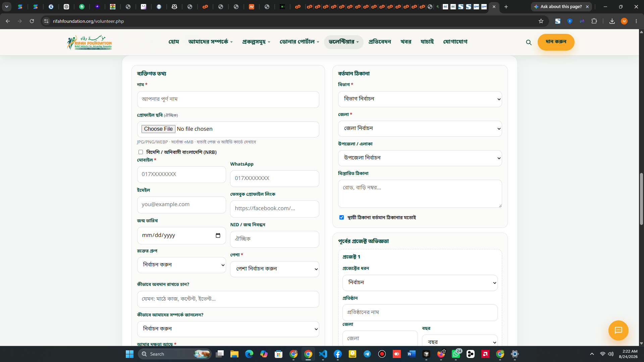Open the খবর nav link
The image size is (644, 362).
pos(406,42)
